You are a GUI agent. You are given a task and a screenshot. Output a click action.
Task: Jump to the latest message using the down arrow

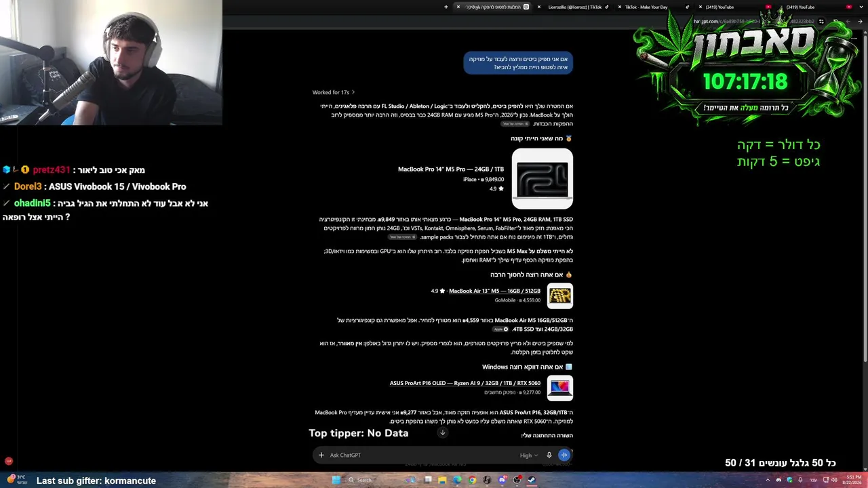442,432
